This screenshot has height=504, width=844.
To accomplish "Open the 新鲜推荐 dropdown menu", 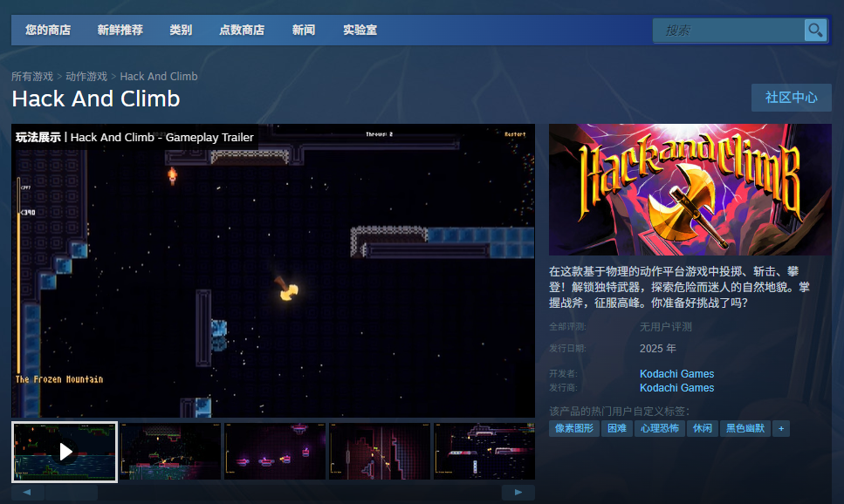I will tap(120, 30).
